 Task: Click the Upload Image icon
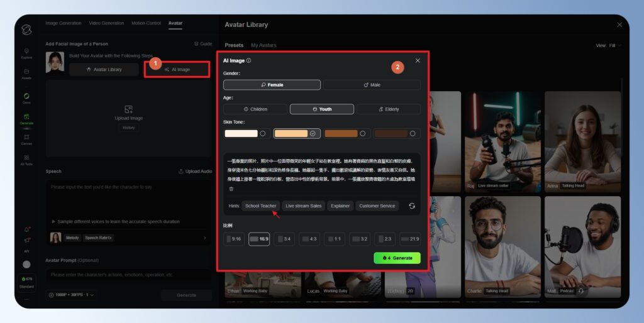[128, 109]
